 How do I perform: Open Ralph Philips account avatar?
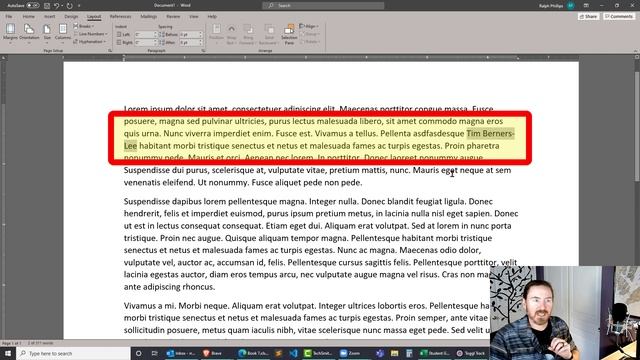tap(571, 6)
